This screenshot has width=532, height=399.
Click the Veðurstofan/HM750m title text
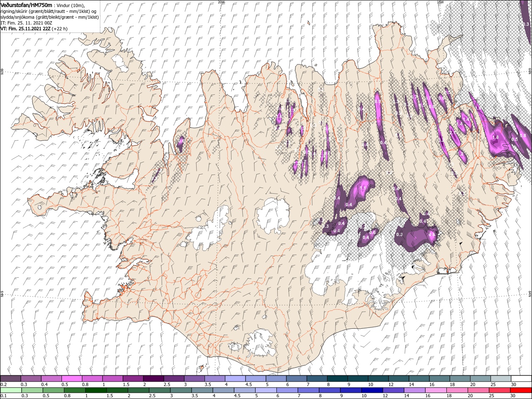[26, 5]
